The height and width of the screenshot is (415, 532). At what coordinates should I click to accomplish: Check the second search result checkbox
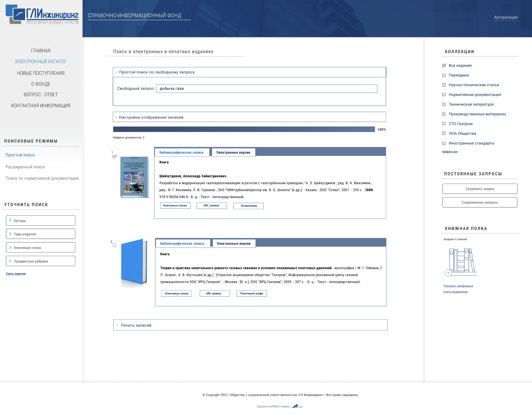click(x=115, y=245)
